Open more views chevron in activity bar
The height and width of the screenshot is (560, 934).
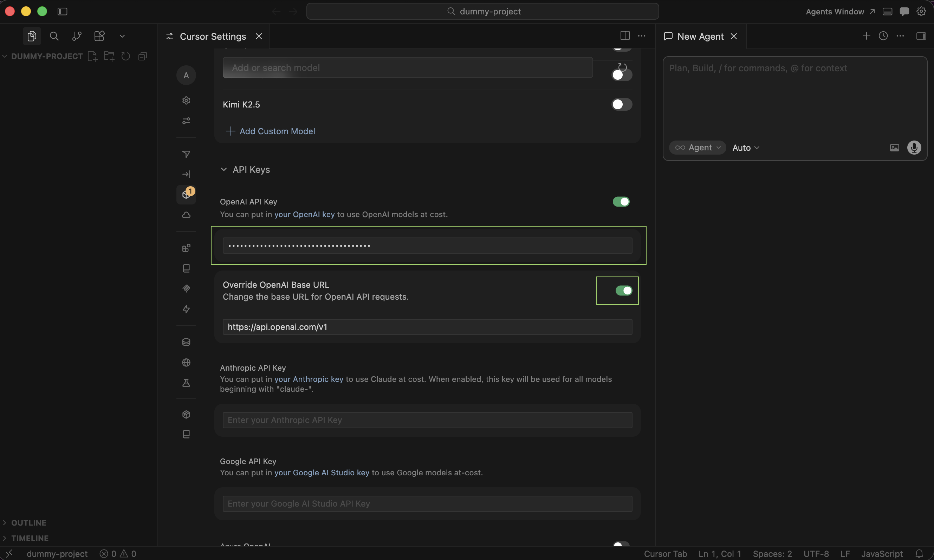[122, 36]
